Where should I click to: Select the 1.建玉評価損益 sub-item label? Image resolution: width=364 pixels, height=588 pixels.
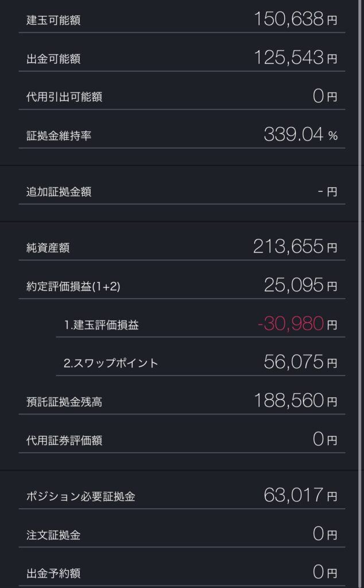click(102, 325)
